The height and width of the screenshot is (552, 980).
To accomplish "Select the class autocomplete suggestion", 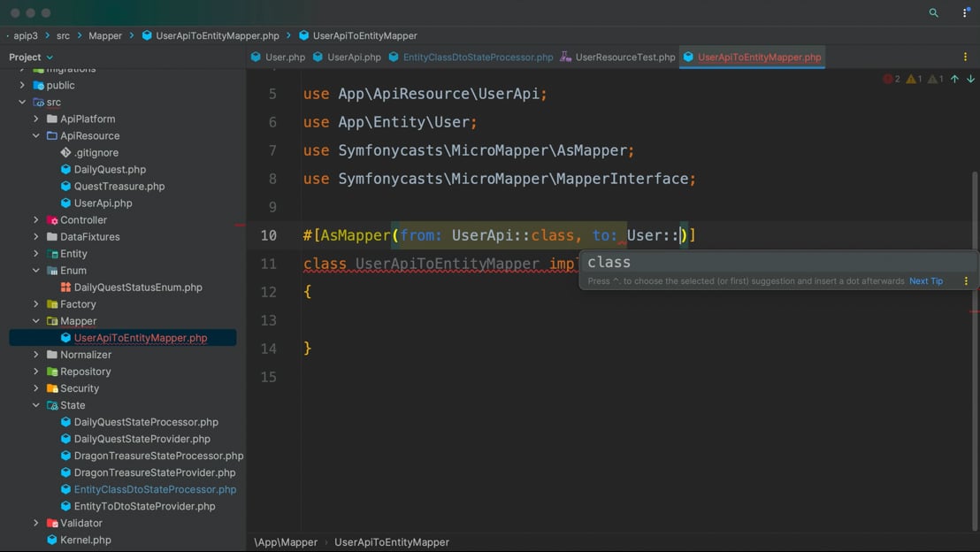I will coord(609,262).
